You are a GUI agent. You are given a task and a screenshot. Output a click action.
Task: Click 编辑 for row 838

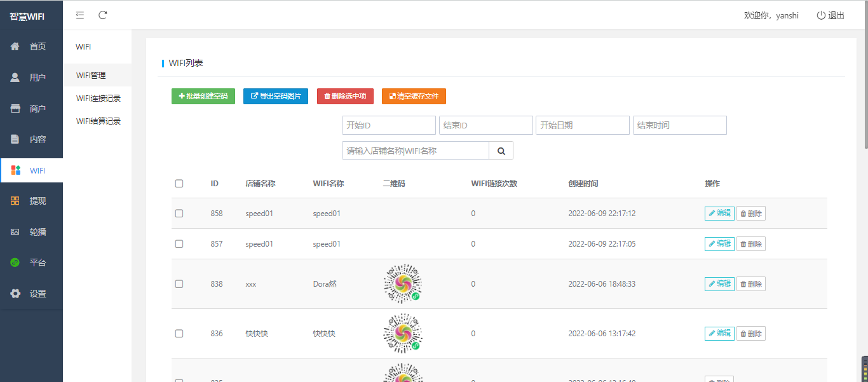(x=719, y=284)
